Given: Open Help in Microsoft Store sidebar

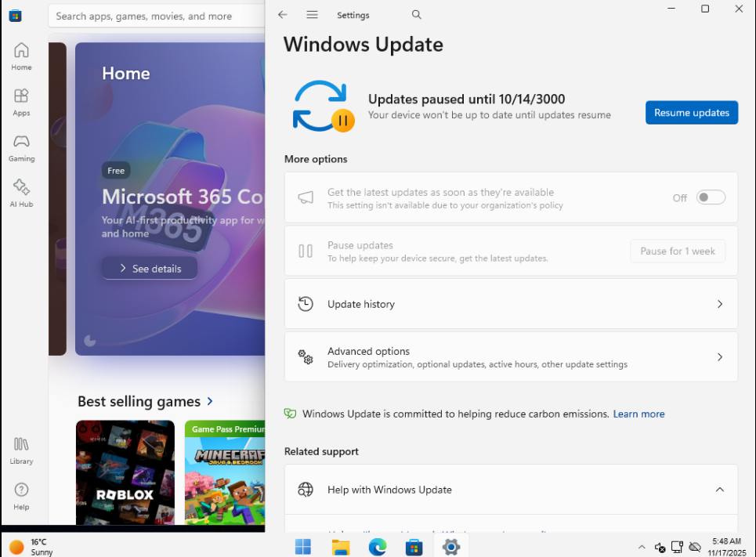Looking at the screenshot, I should (x=21, y=496).
